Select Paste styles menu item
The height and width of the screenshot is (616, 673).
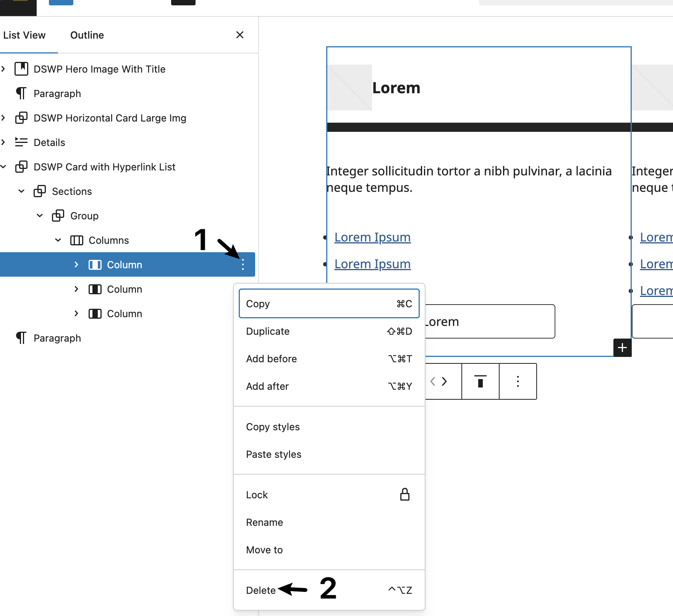[329, 454]
